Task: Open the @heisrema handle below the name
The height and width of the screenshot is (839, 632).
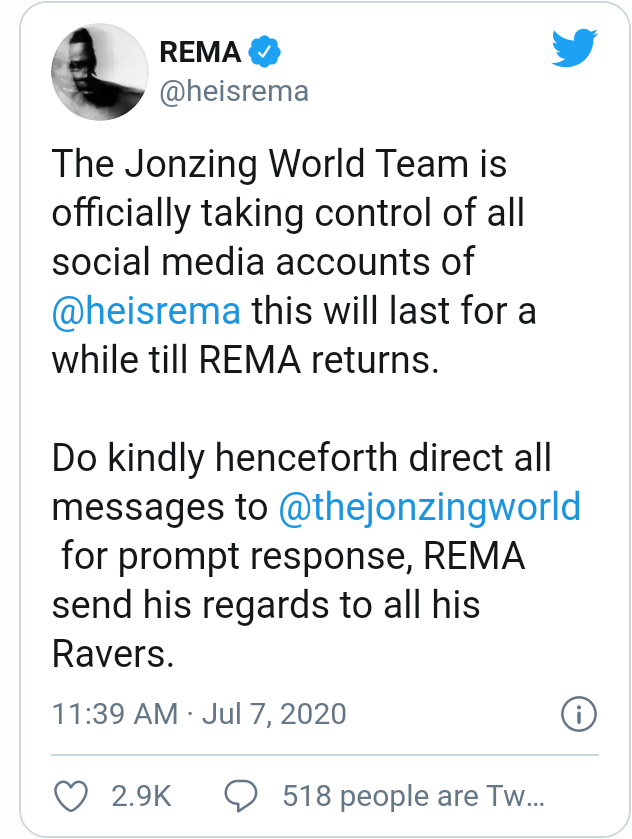Action: tap(234, 92)
